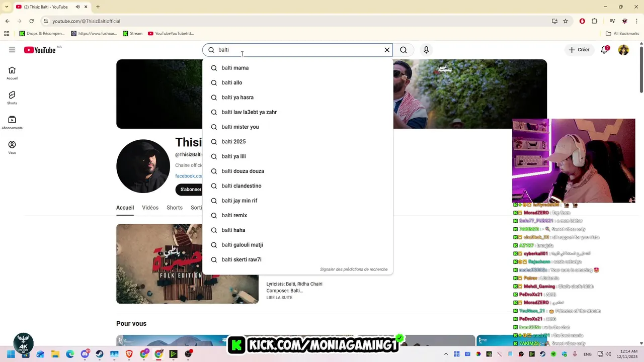Open media control icon in toolbar
The height and width of the screenshot is (362, 644).
coord(612,21)
